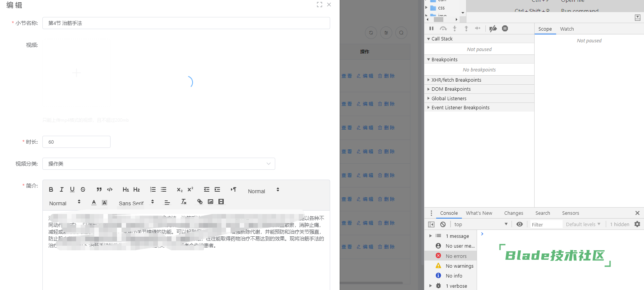The image size is (644, 290).
Task: Click the Step debugger arrow icon
Action: [x=478, y=28]
